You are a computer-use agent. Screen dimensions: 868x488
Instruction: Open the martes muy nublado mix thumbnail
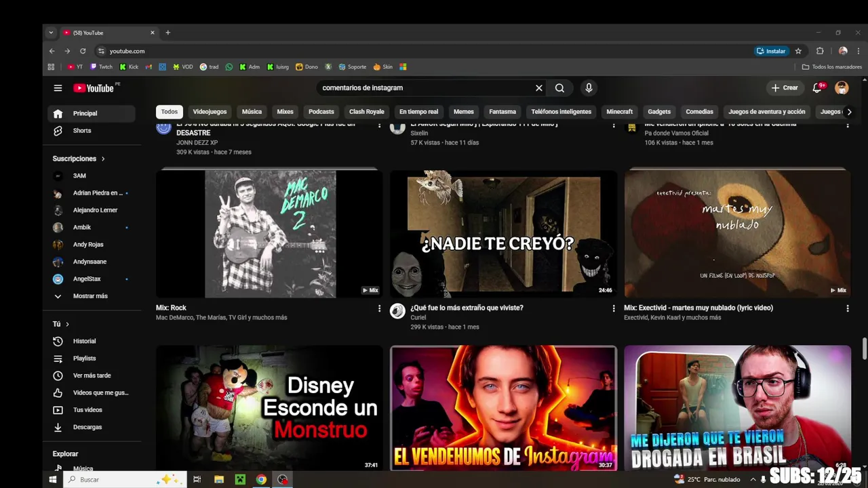737,234
